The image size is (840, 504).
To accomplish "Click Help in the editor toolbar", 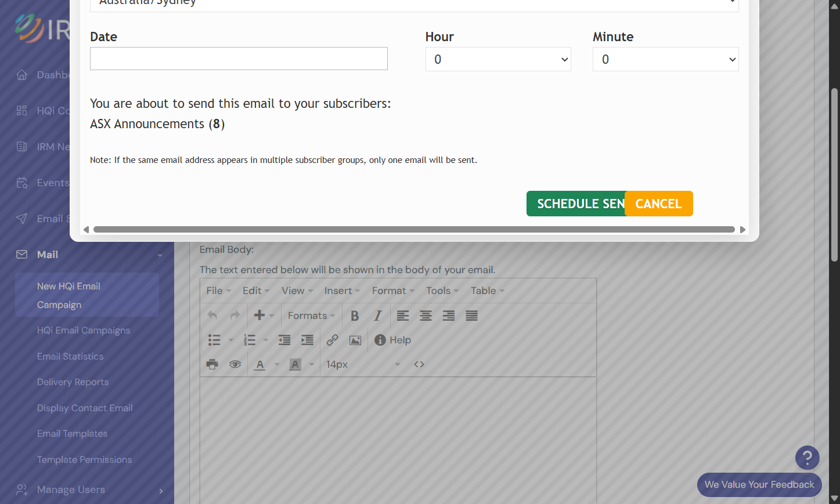I will (x=393, y=340).
